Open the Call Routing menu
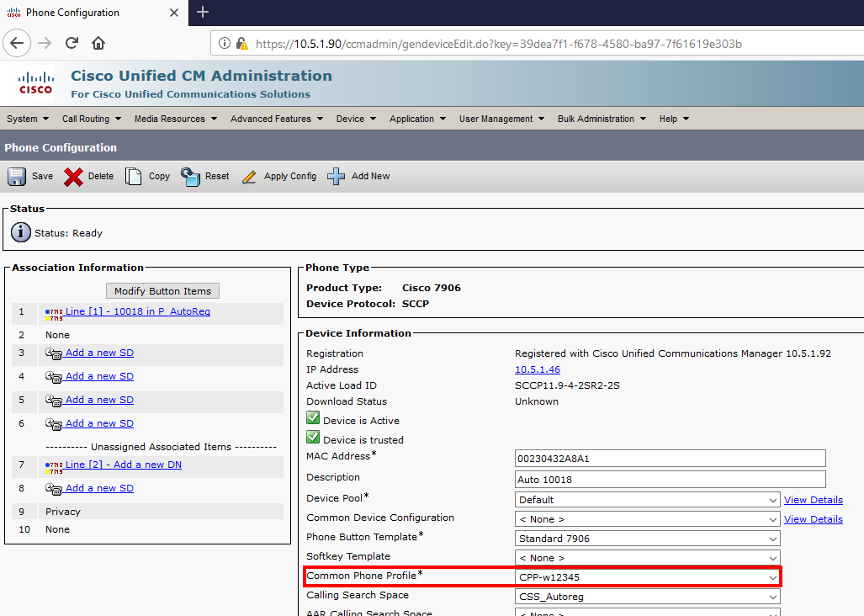864x616 pixels. (92, 119)
